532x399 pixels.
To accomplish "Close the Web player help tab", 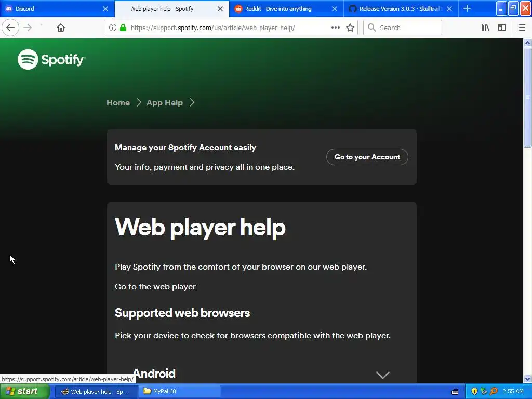I will (x=220, y=9).
